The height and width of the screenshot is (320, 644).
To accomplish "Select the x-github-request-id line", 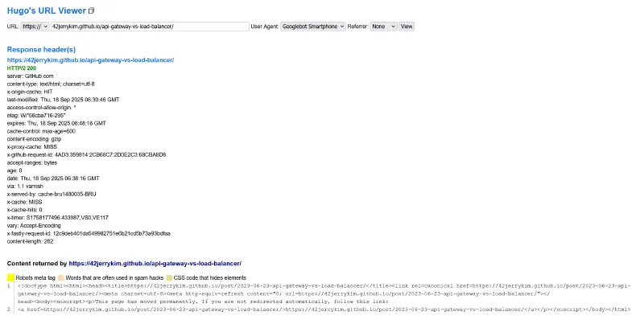I will point(86,154).
